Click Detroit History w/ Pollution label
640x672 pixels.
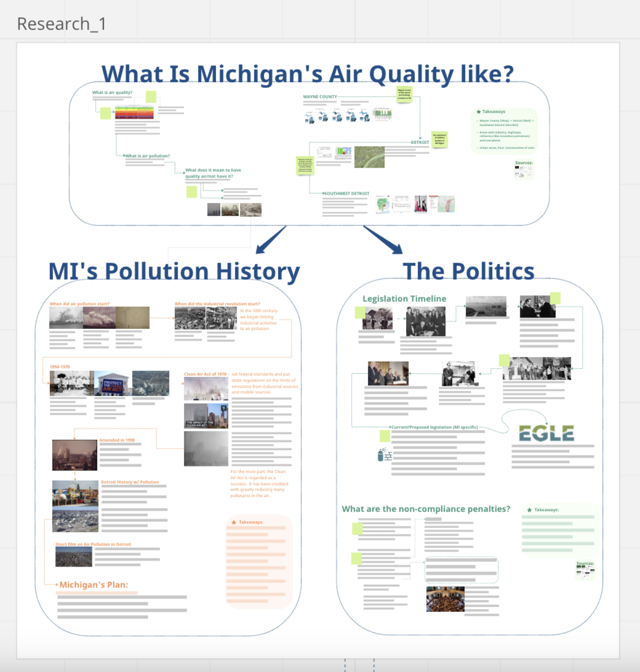[x=130, y=482]
